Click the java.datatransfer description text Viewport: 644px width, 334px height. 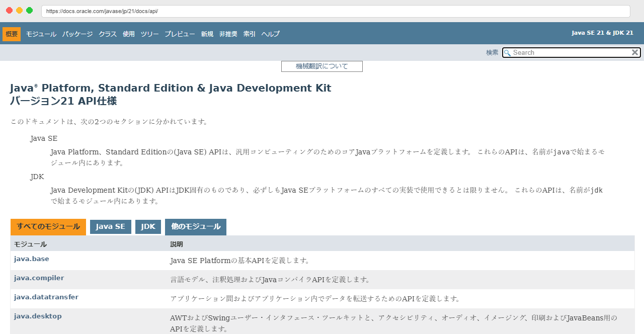[315, 299]
